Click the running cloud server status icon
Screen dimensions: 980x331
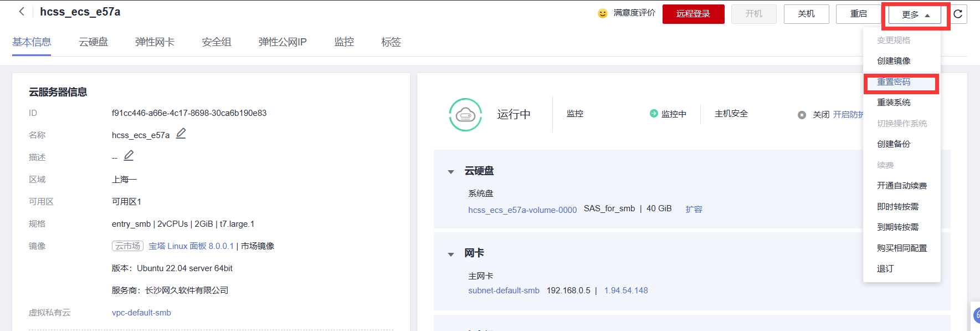465,115
